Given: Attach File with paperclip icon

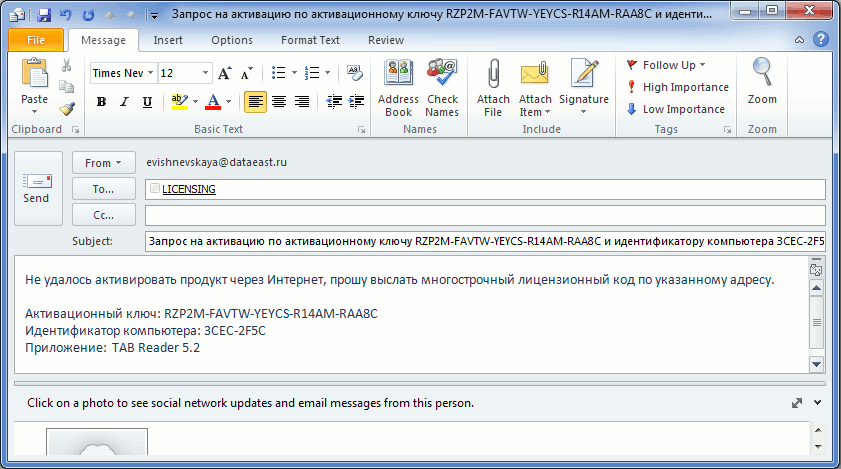Looking at the screenshot, I should click(493, 89).
